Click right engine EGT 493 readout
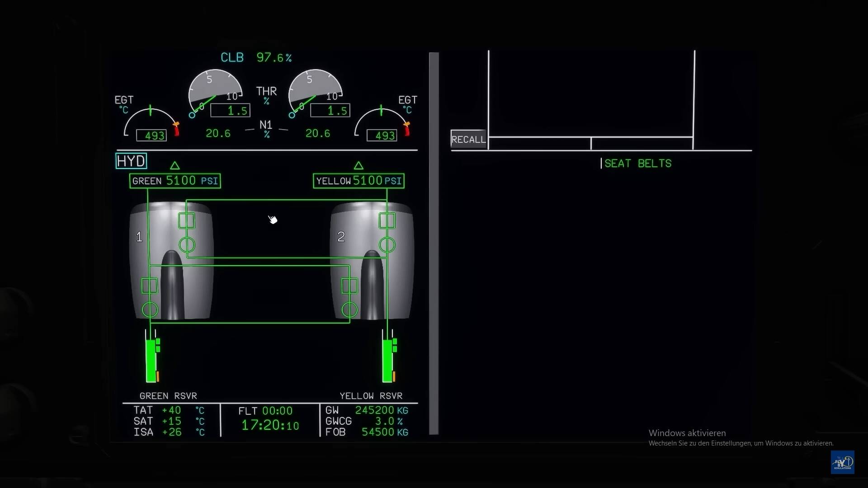Image resolution: width=868 pixels, height=488 pixels. click(x=382, y=136)
